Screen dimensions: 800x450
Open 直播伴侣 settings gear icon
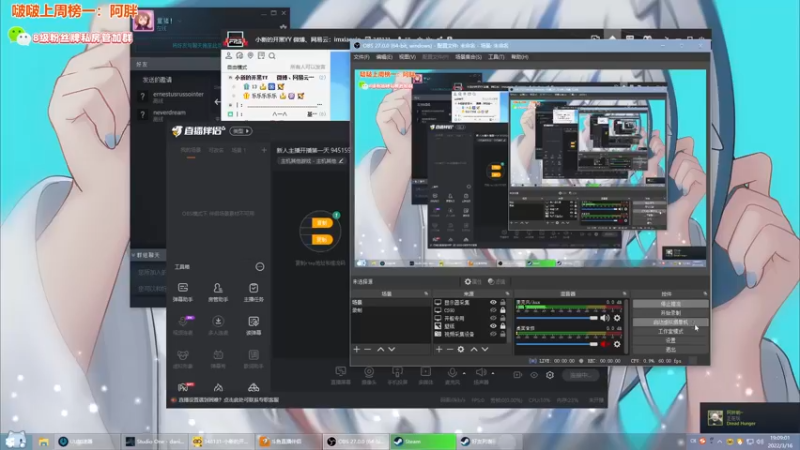coord(550,375)
